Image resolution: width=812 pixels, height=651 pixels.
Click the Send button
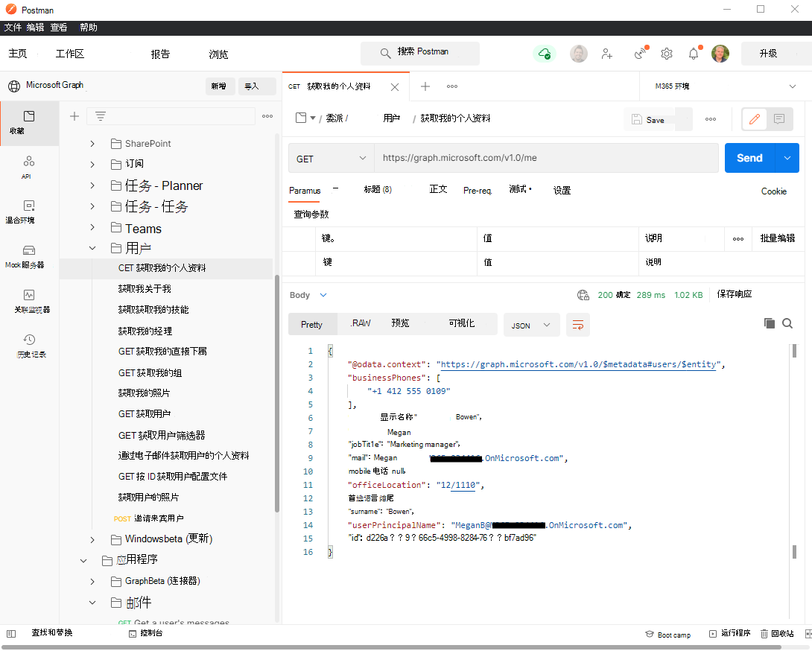(749, 158)
